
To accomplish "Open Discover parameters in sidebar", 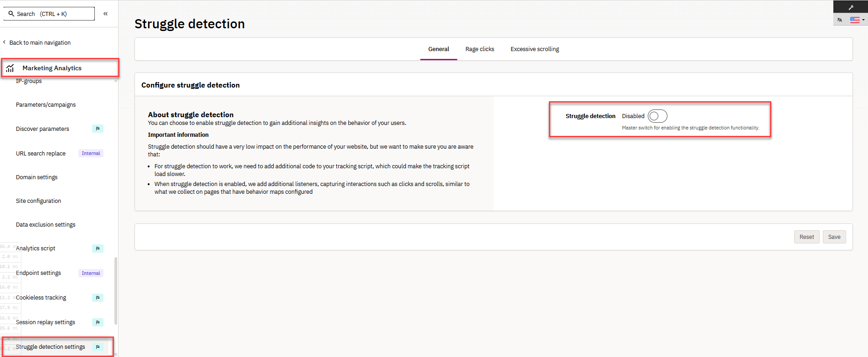I will click(x=42, y=129).
